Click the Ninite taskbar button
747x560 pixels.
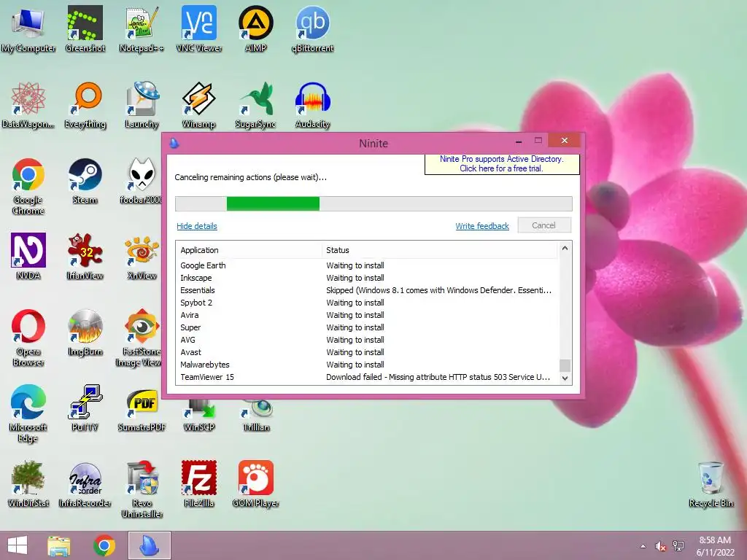pyautogui.click(x=149, y=545)
